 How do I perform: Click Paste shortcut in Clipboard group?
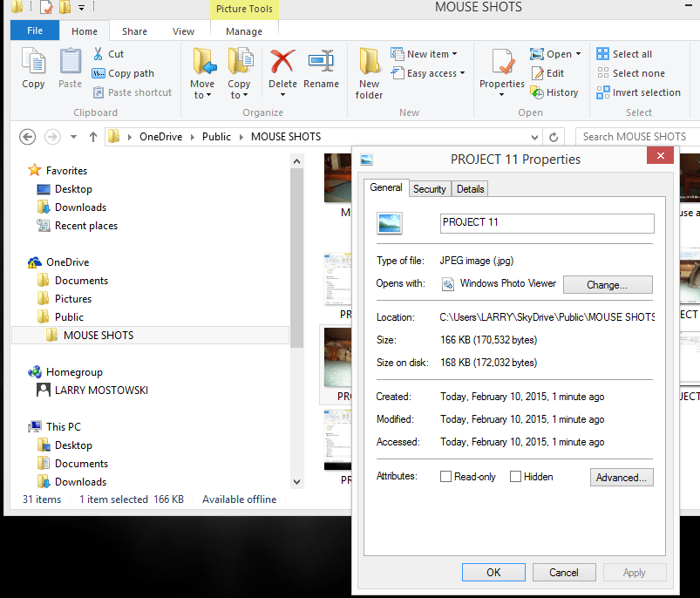pyautogui.click(x=133, y=92)
